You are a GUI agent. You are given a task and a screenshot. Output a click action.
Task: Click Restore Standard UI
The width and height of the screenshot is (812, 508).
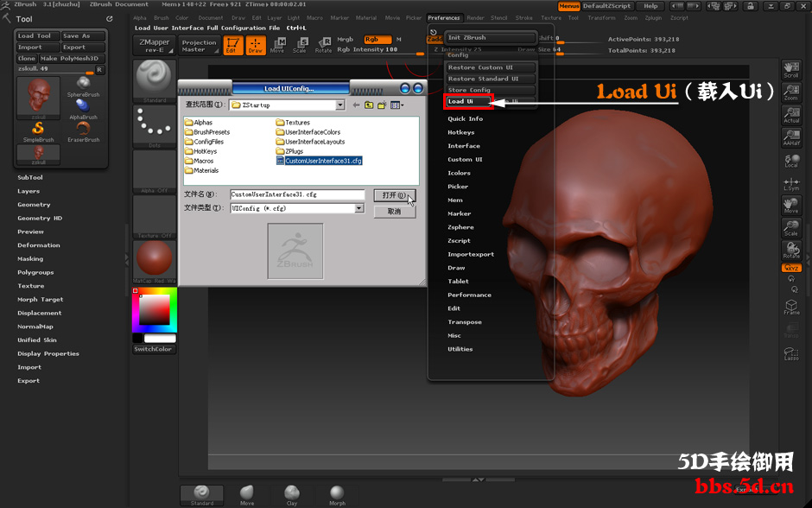coord(491,79)
